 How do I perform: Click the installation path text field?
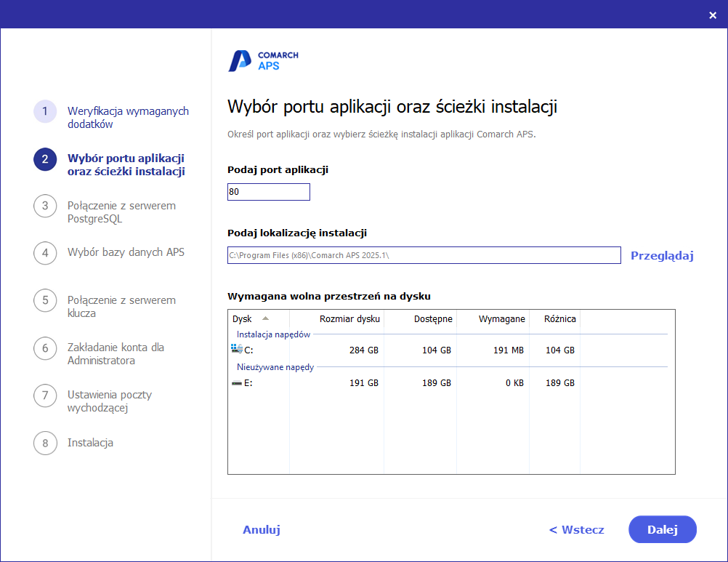(424, 255)
